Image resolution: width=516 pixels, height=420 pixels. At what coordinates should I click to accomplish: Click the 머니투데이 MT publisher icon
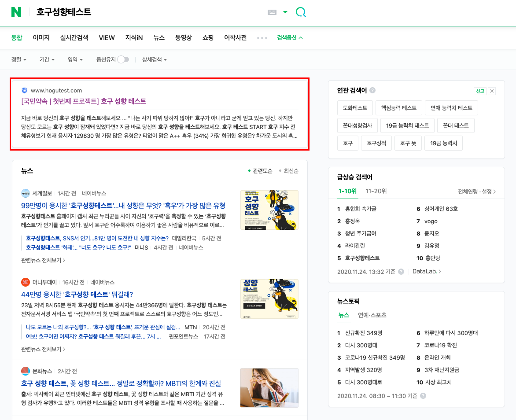pos(26,282)
